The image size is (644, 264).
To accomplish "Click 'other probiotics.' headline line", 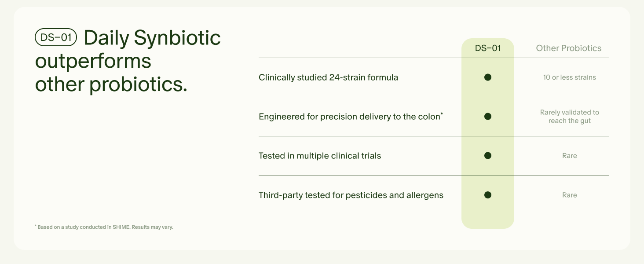I will [111, 84].
